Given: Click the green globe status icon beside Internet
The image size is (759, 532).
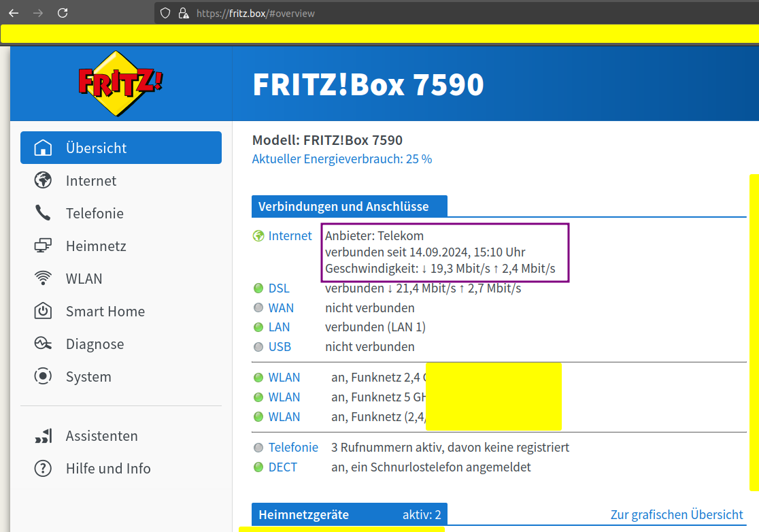Looking at the screenshot, I should (258, 236).
